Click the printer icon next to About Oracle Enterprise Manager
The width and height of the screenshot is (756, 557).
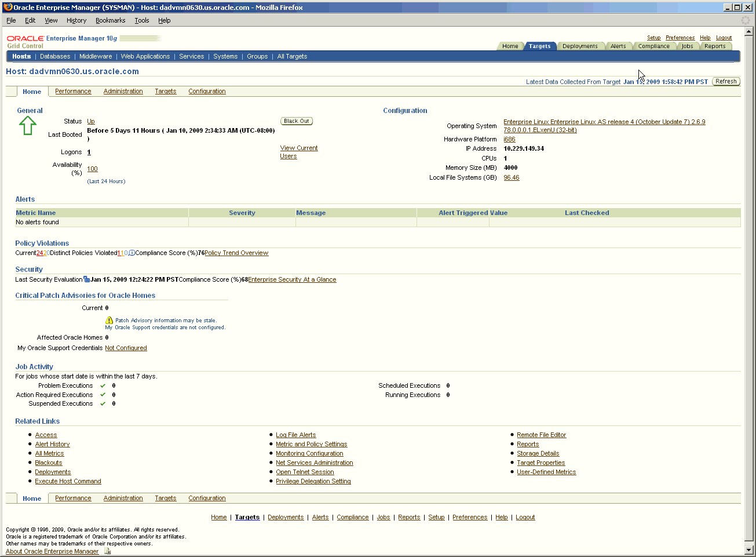click(107, 551)
